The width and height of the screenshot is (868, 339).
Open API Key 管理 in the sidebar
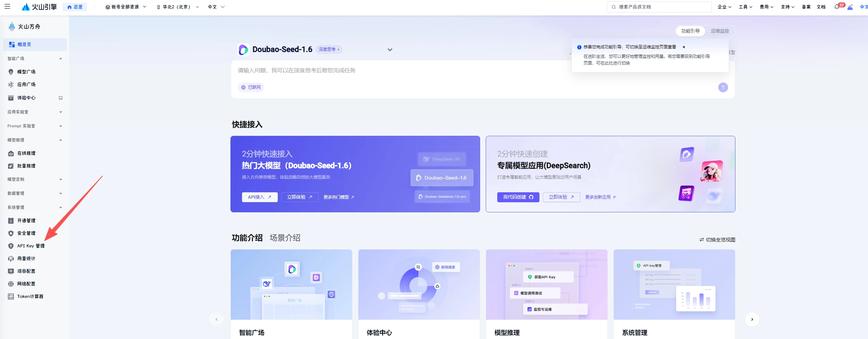click(31, 246)
